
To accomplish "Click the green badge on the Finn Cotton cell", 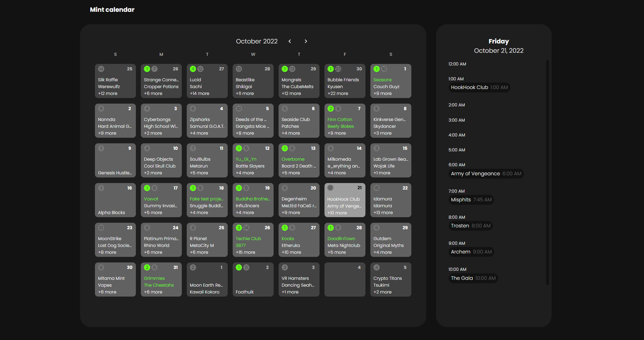I will 331,109.
